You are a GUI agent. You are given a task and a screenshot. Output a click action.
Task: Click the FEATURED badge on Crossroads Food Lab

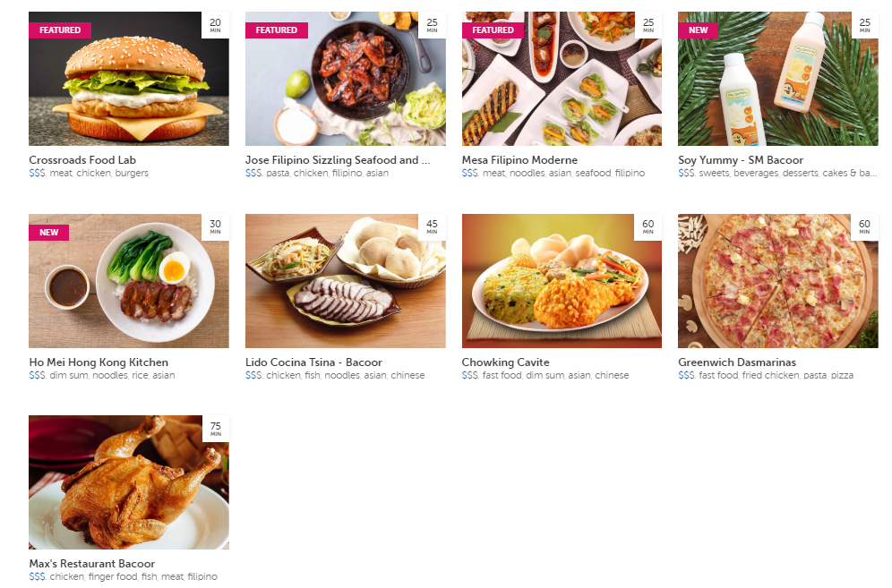click(x=60, y=30)
